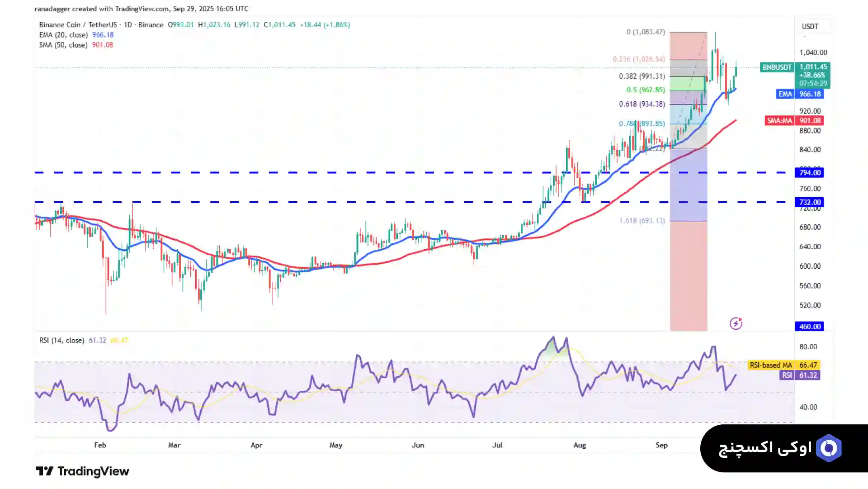The width and height of the screenshot is (868, 489).
Task: Click the Binance Coin / TetherUS symbol title
Action: coord(77,25)
